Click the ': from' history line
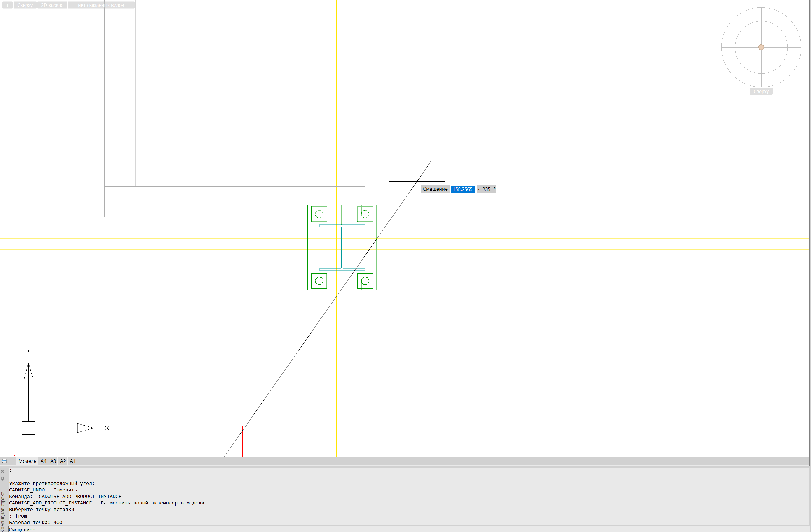This screenshot has width=811, height=532. [x=18, y=516]
